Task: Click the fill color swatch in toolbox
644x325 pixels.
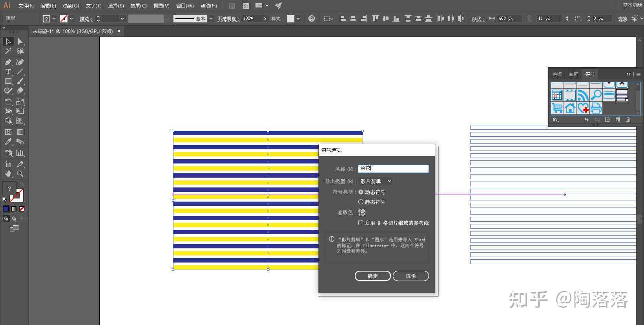Action: (x=9, y=189)
